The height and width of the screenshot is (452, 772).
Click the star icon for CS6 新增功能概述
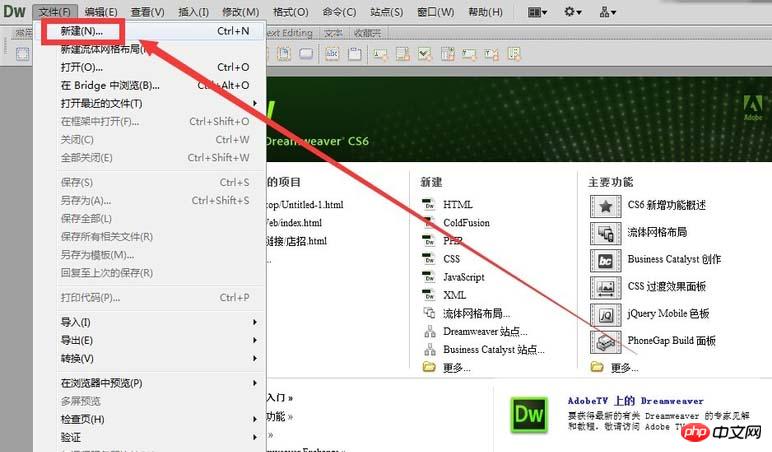[606, 206]
